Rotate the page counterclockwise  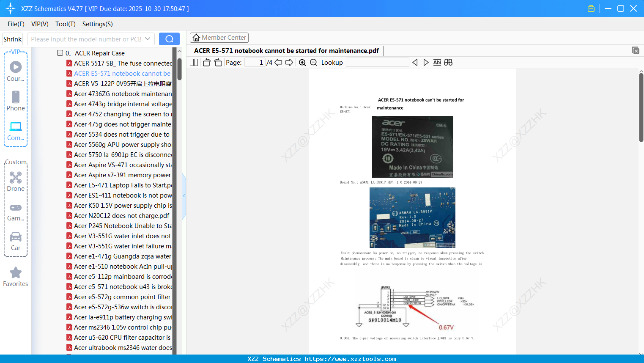206,63
